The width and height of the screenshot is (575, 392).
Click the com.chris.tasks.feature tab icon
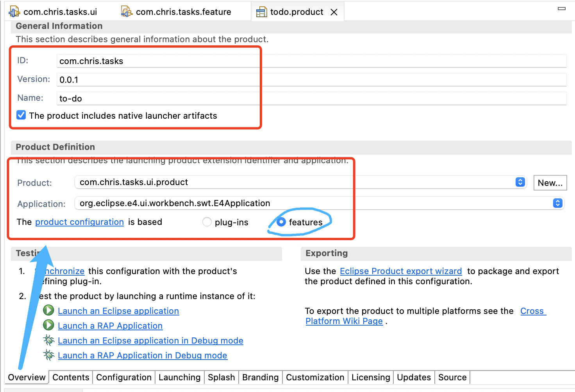coord(127,12)
